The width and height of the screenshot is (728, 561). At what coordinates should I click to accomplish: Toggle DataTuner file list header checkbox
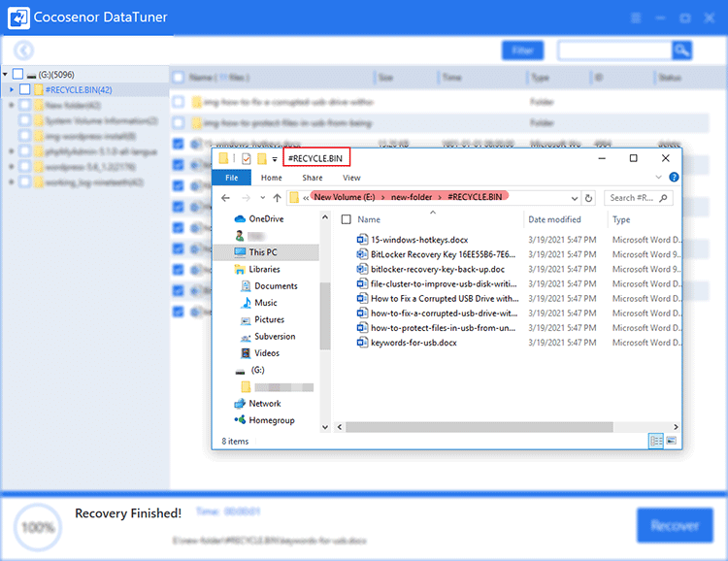[x=179, y=77]
